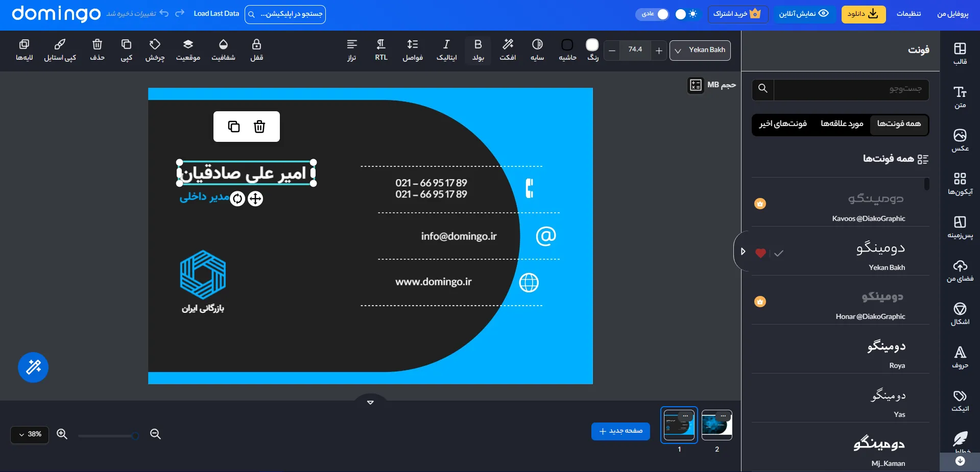980x472 pixels.
Task: Click the floating trash icon above the name text
Action: coord(259,127)
